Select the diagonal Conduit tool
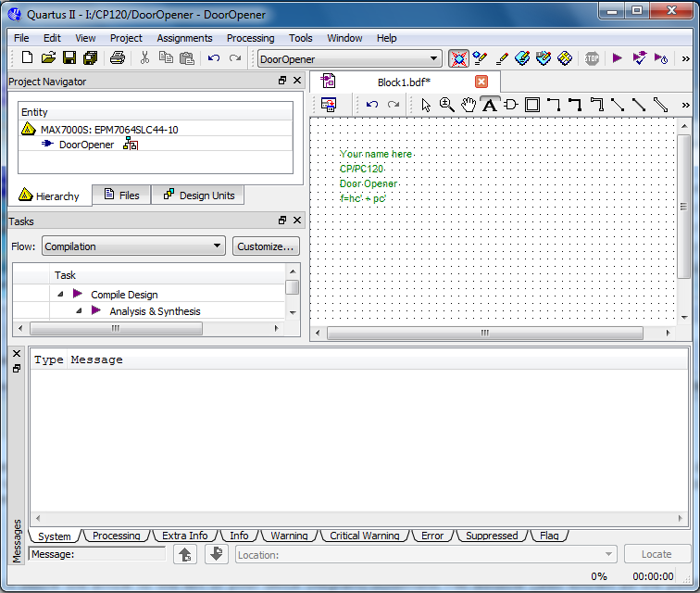Screen dimensions: 700x593 tap(660, 105)
